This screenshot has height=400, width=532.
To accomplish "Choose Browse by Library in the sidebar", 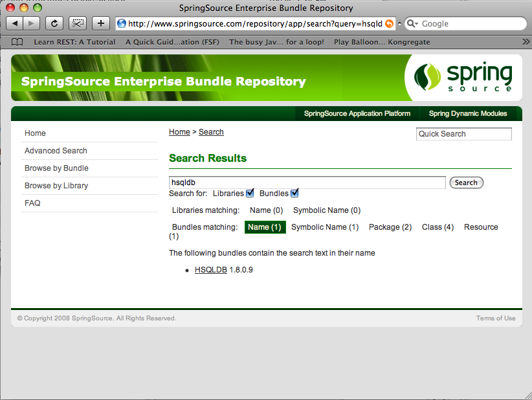I will coord(56,186).
